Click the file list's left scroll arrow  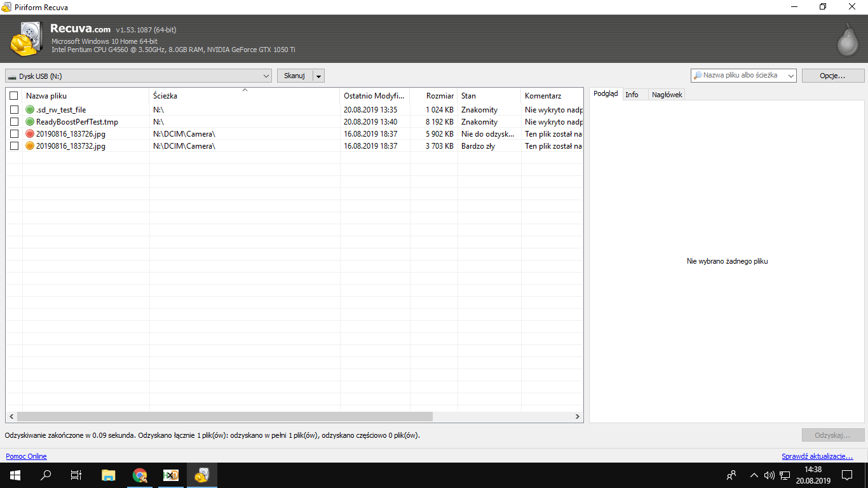tap(11, 417)
